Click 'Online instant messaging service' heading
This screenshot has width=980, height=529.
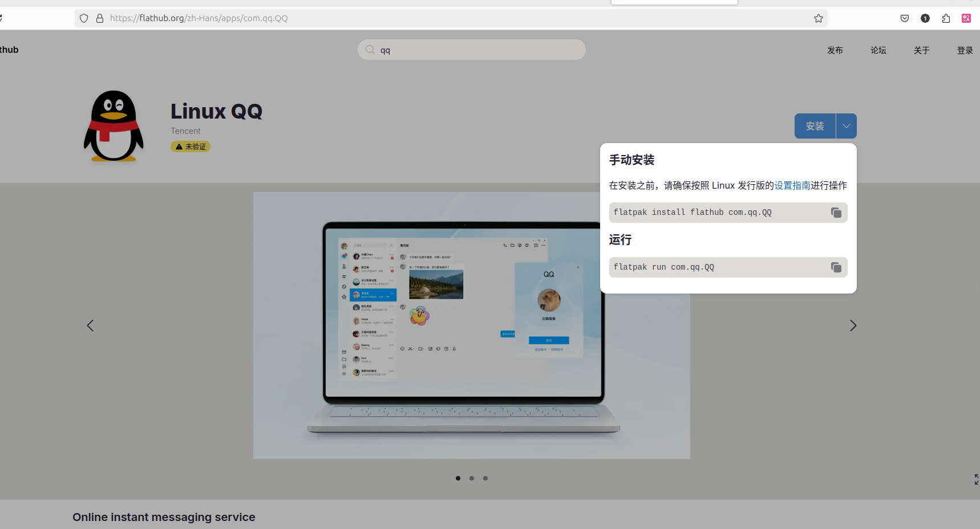coord(164,517)
